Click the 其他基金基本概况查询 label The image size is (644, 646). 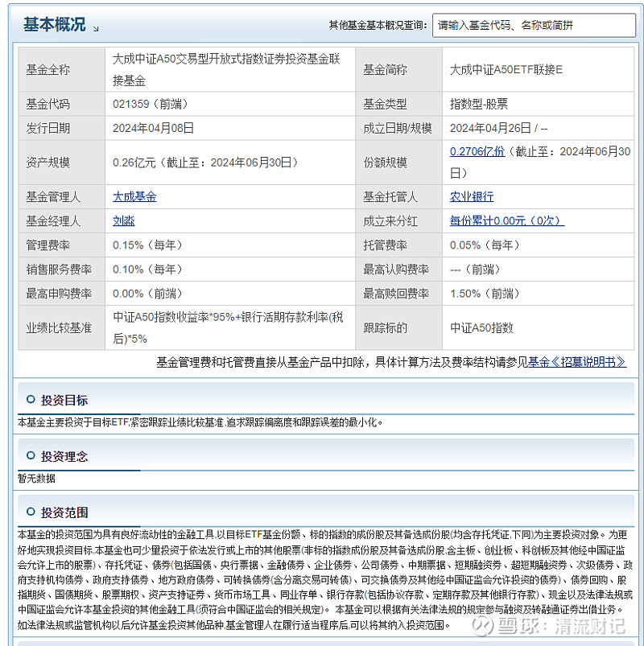point(378,25)
